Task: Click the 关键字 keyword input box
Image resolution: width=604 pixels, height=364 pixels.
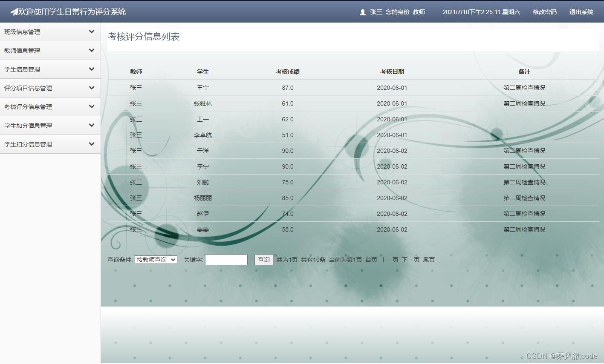Action: (226, 259)
